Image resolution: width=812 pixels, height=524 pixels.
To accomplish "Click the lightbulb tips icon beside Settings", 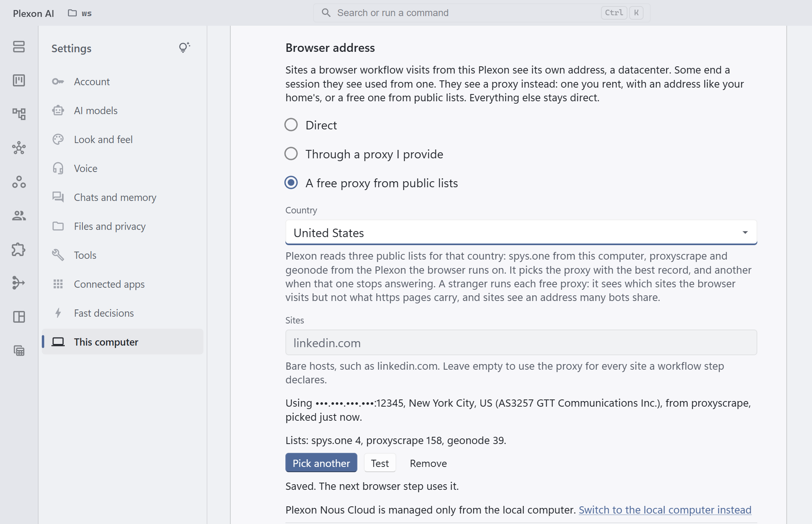I will tap(184, 48).
